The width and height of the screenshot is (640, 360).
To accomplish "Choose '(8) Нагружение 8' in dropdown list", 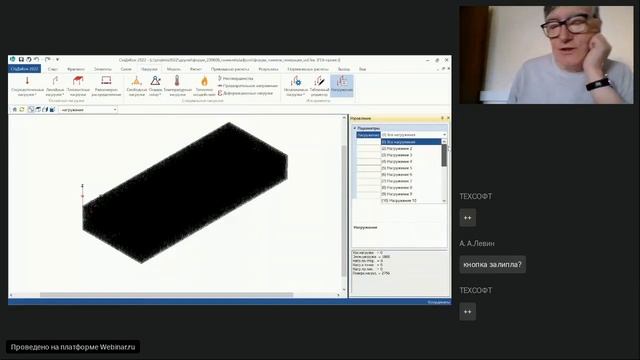I will (x=411, y=188).
